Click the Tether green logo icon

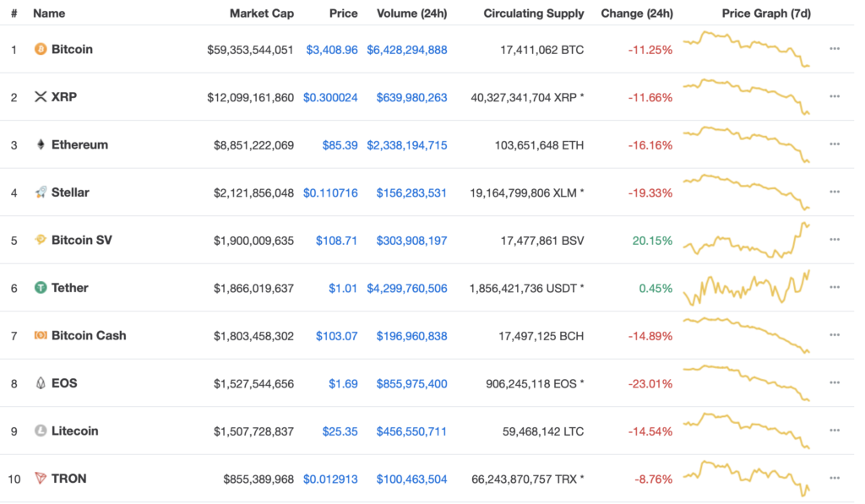[x=41, y=288]
